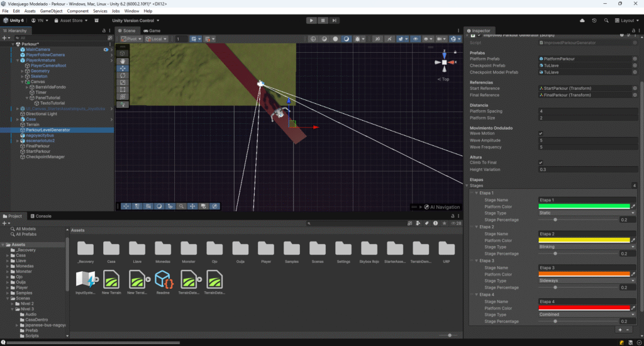Image resolution: width=644 pixels, height=346 pixels.
Task: Click the Step frame button
Action: (335, 20)
